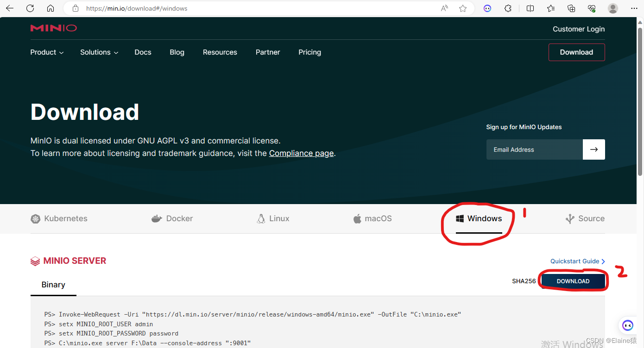Toggle read aloud icon in the address bar
This screenshot has height=348, width=644.
[x=444, y=8]
